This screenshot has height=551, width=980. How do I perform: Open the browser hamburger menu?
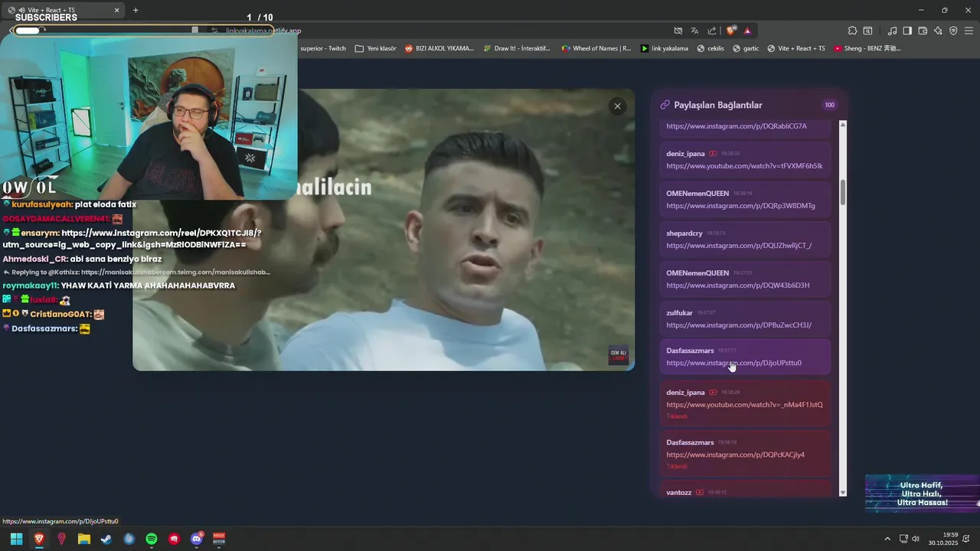click(x=969, y=31)
